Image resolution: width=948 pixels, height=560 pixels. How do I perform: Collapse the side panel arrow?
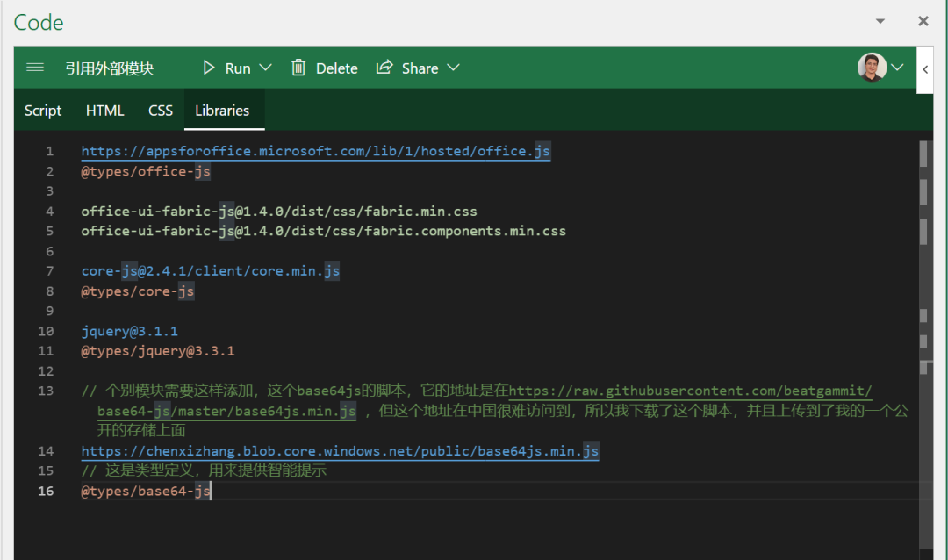point(925,69)
